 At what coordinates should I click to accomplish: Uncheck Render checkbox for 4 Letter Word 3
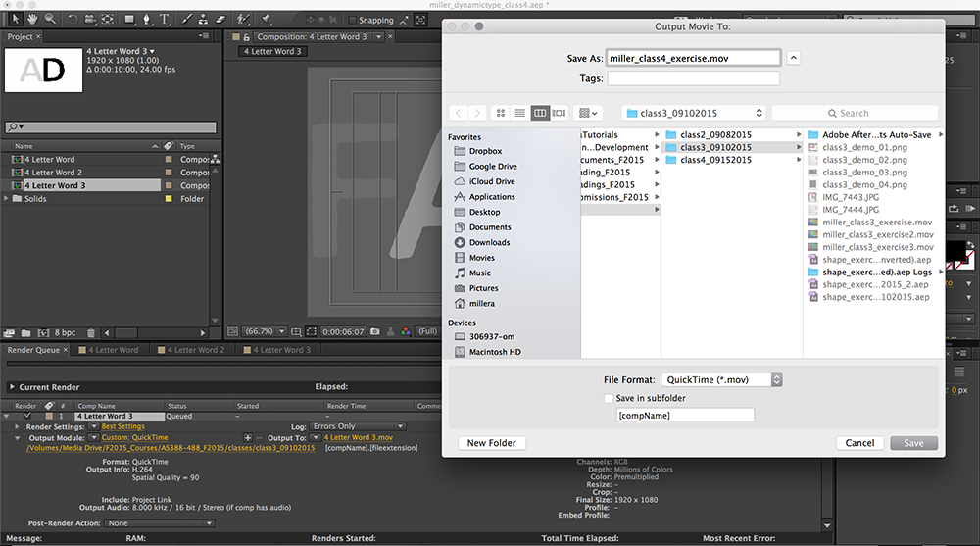pyautogui.click(x=27, y=416)
